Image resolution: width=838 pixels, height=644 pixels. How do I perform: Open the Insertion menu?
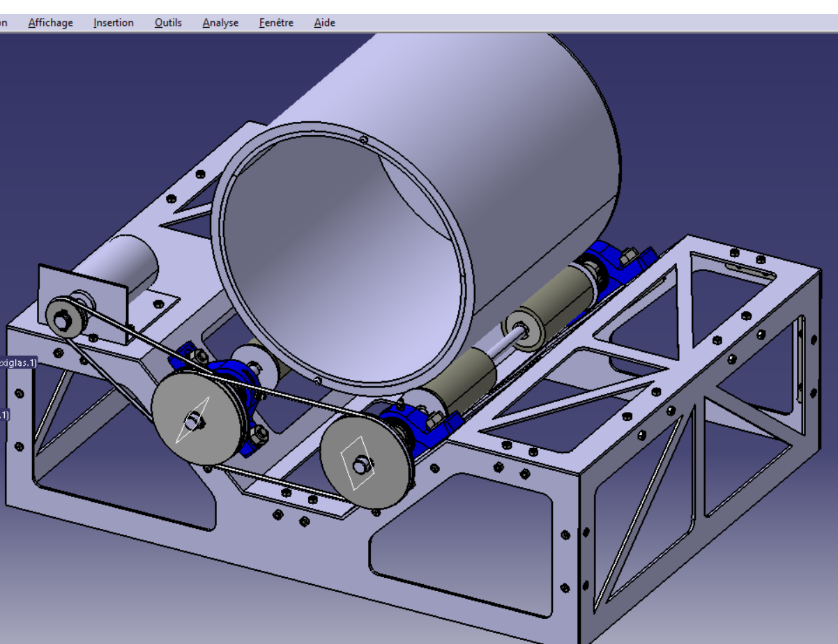coord(114,23)
